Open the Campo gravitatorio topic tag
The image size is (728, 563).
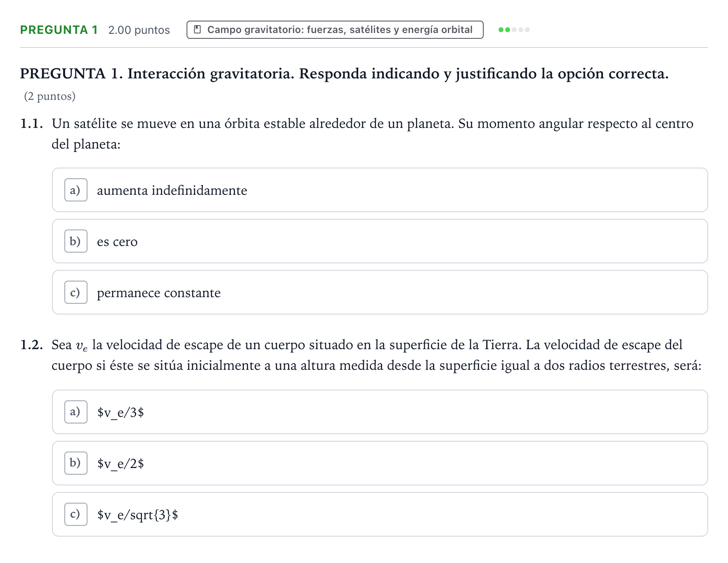pyautogui.click(x=335, y=30)
